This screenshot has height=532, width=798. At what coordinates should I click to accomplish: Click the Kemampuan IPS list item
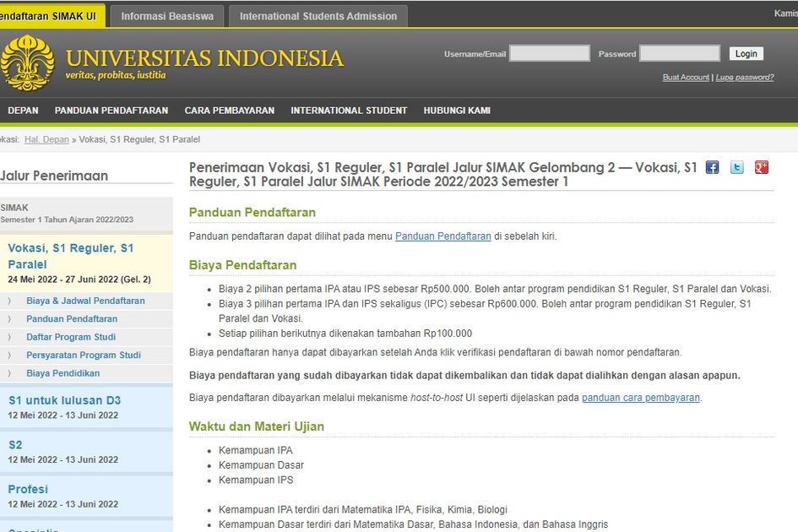coord(256,480)
